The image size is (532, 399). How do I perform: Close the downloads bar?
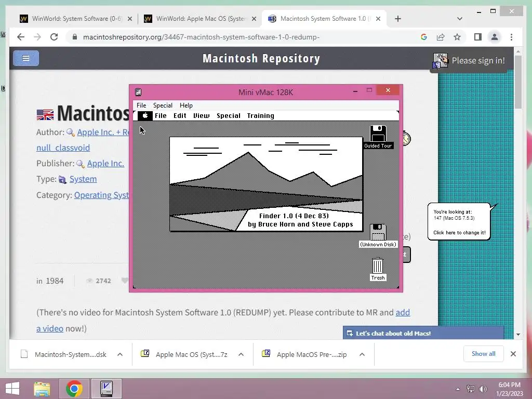point(513,354)
